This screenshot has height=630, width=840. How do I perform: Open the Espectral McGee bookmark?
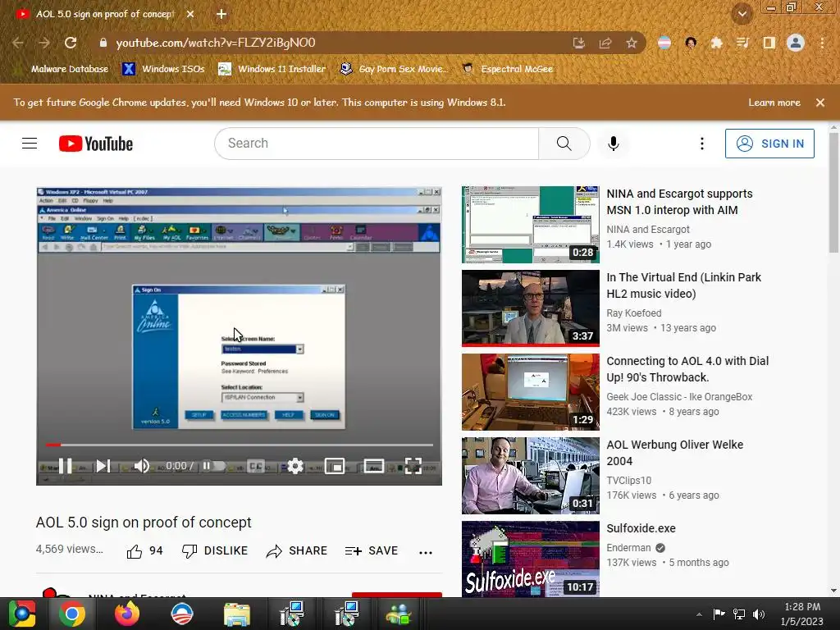tap(507, 69)
